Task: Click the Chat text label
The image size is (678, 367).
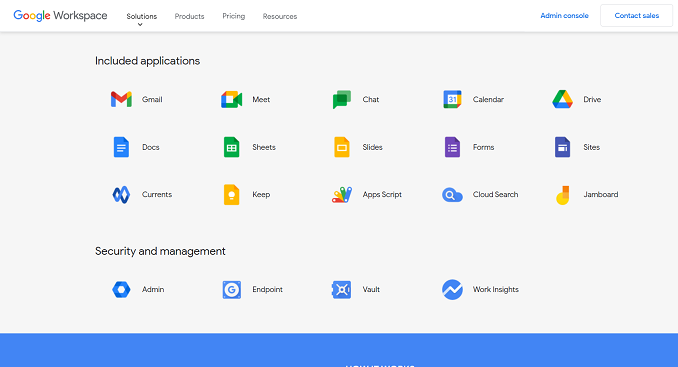Action: tap(371, 99)
